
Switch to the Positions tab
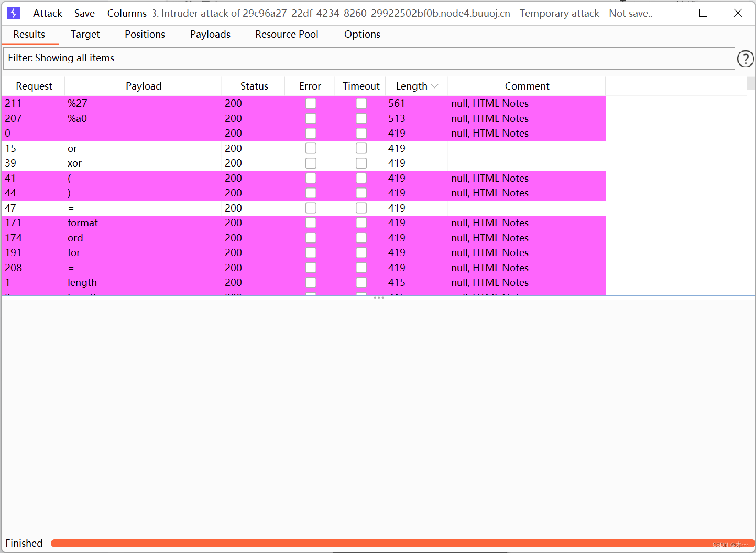(145, 34)
